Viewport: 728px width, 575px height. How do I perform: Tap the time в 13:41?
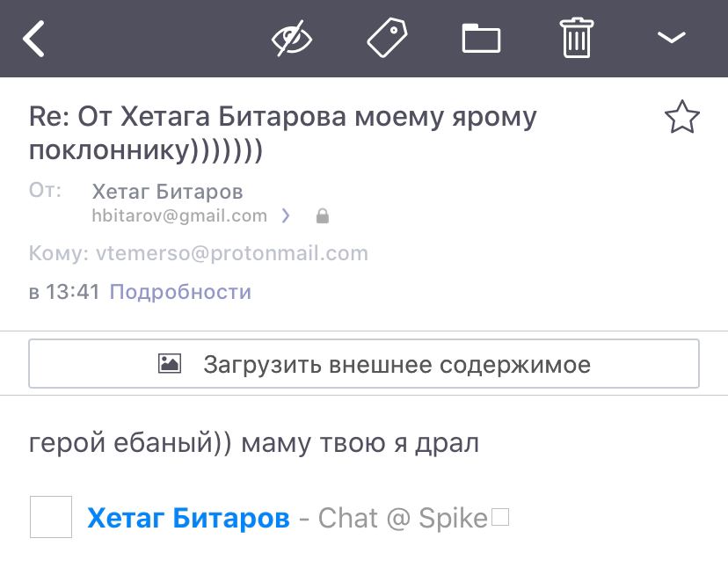64,292
